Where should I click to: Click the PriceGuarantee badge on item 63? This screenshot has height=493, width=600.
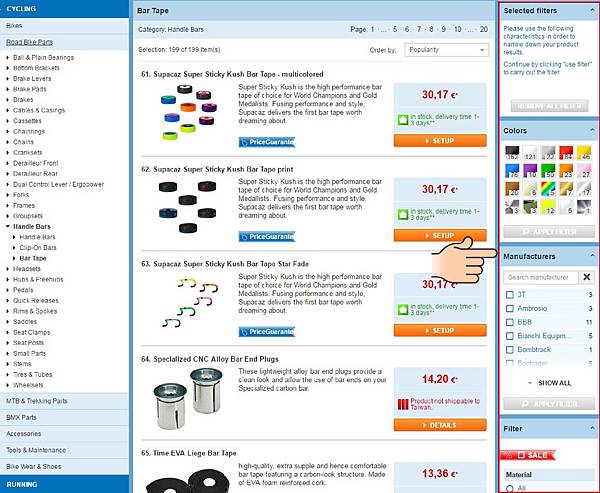point(267,331)
